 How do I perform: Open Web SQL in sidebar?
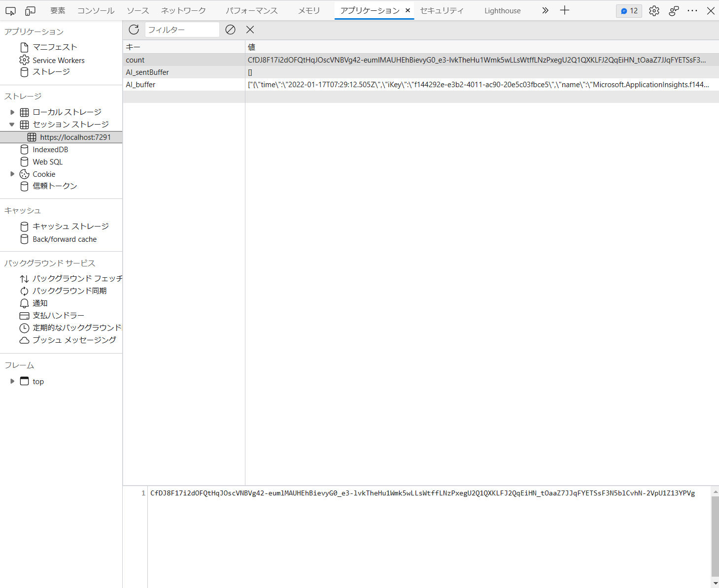click(x=47, y=162)
